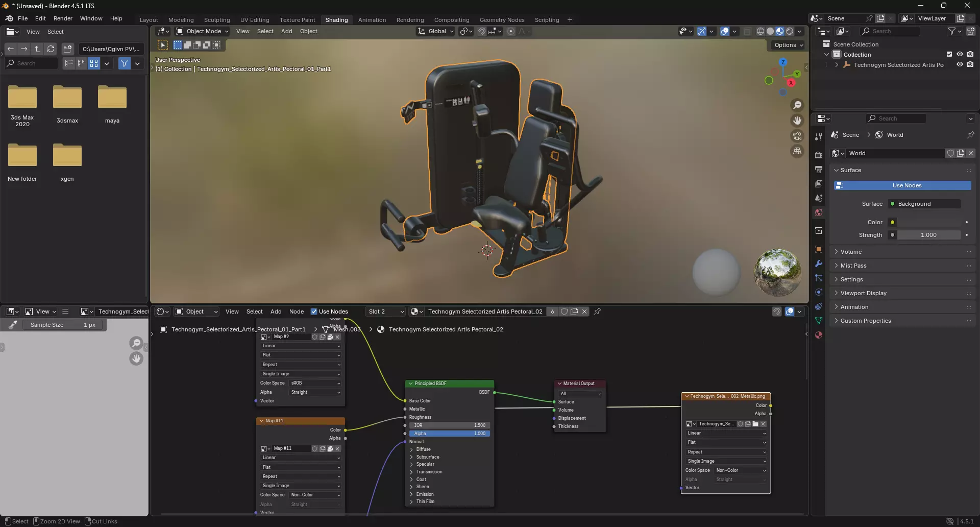Viewport: 980px width, 527px height.
Task: Toggle viewport gizmos
Action: [702, 31]
